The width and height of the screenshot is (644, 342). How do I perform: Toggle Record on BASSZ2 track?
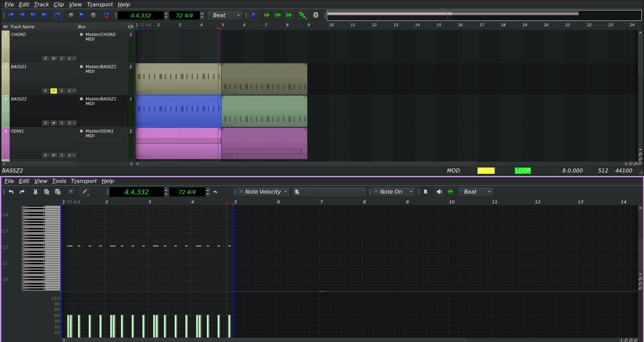point(46,123)
